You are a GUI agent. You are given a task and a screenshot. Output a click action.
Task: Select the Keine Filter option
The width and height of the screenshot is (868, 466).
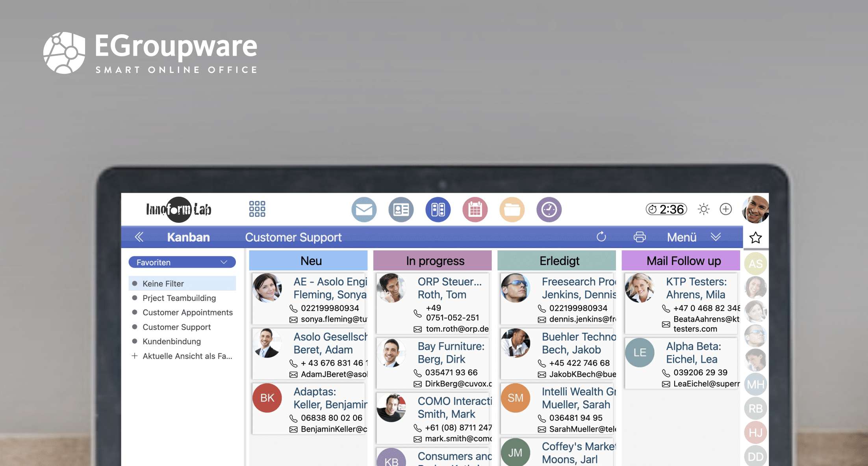(x=163, y=283)
